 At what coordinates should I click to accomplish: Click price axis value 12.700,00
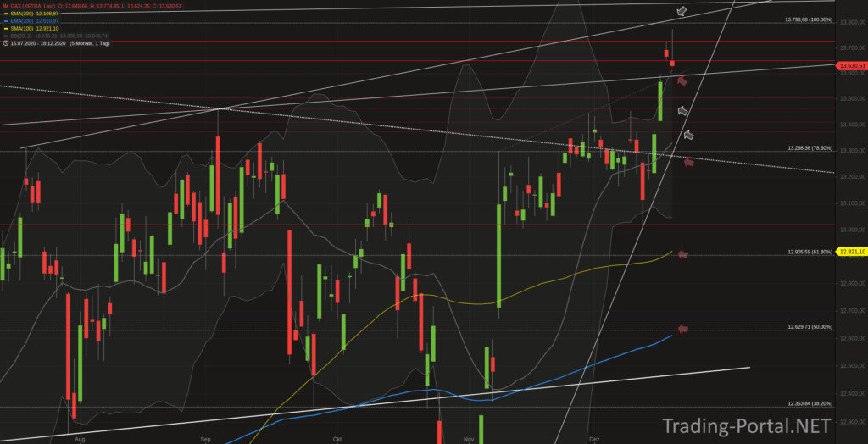pos(853,311)
